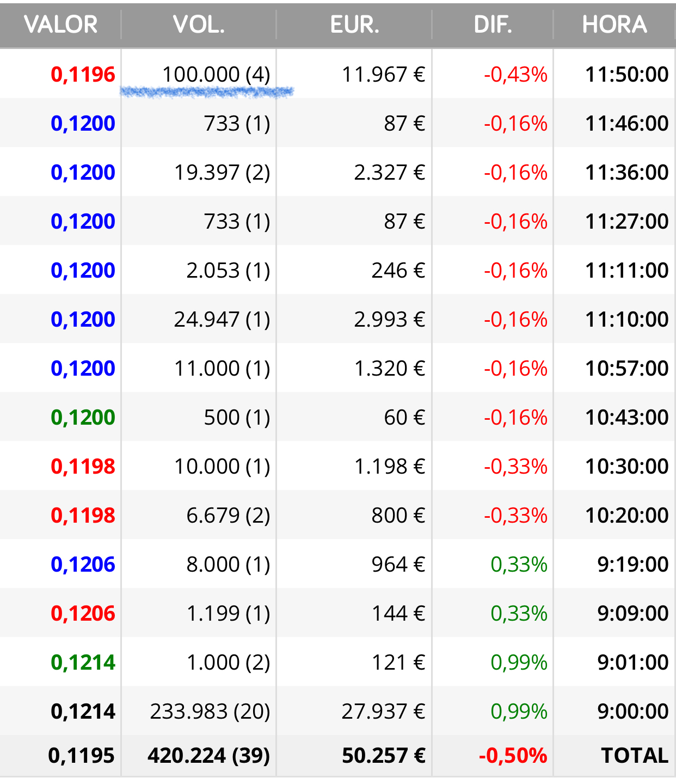The width and height of the screenshot is (676, 784).
Task: Click the time 10:57:00
Action: click(627, 369)
